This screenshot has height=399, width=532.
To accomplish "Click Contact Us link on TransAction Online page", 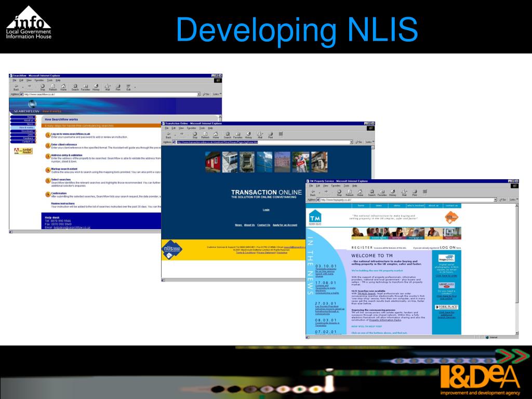I will (x=263, y=225).
